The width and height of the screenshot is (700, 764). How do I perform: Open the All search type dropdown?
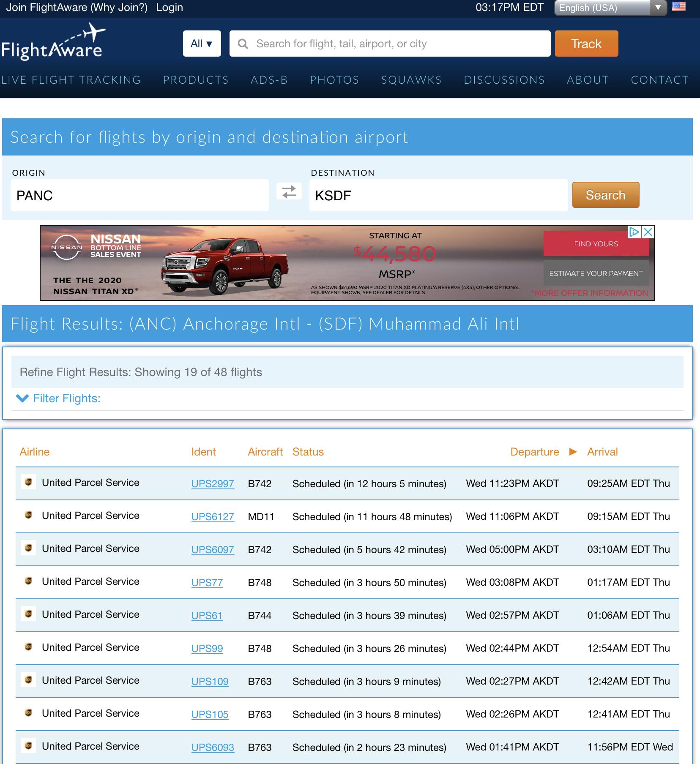[202, 44]
